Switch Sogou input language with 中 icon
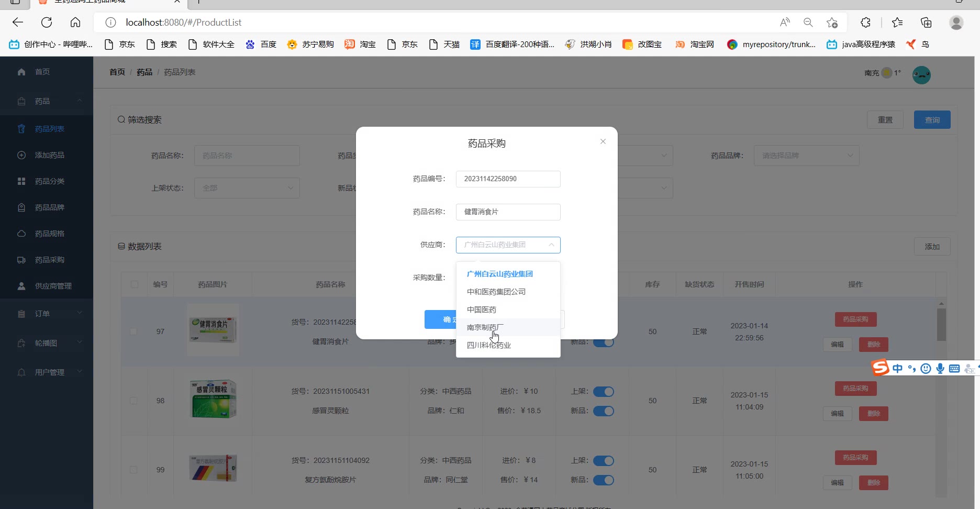This screenshot has height=509, width=980. point(897,369)
